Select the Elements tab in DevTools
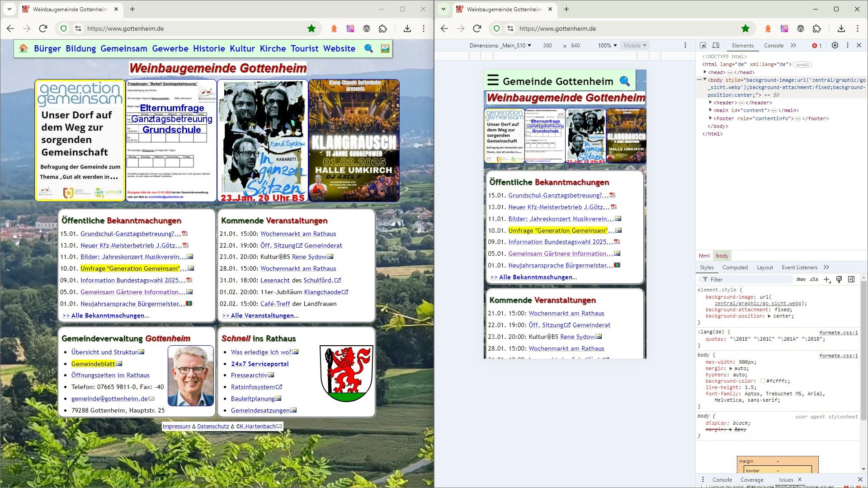The image size is (868, 488). click(743, 45)
